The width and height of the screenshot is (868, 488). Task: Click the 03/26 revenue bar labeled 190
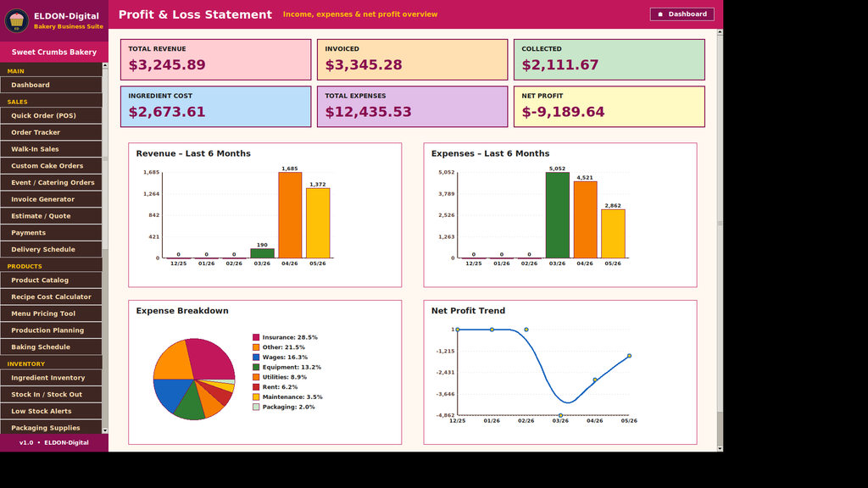263,253
